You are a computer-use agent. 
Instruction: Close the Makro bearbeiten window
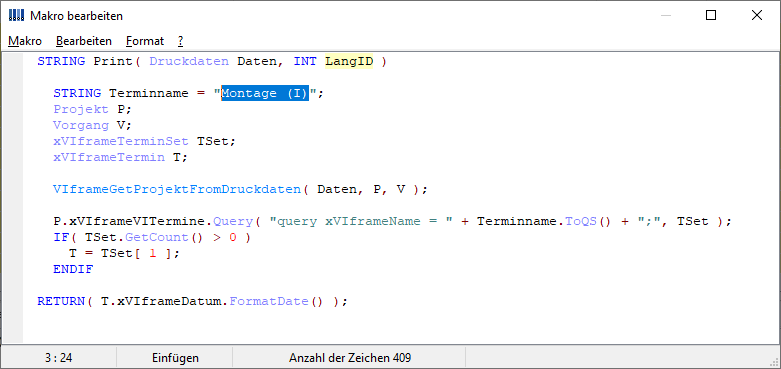[x=757, y=15]
